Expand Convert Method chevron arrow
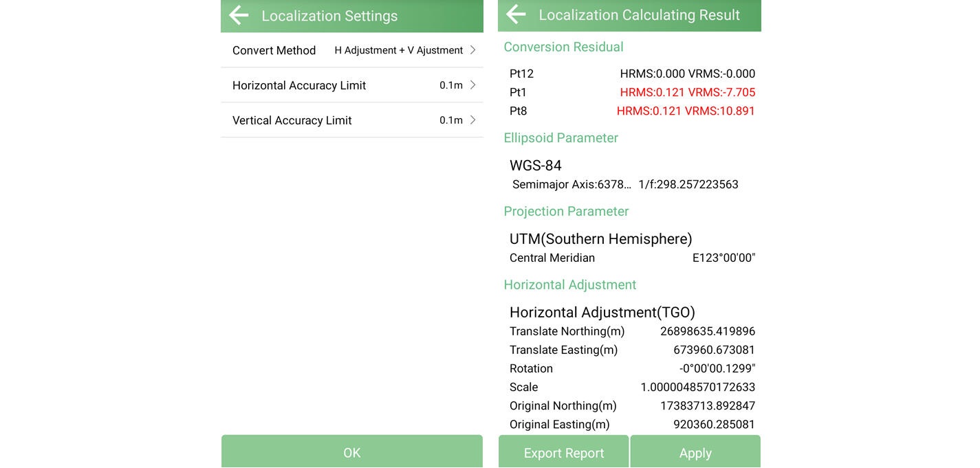This screenshot has width=980, height=468. tap(472, 50)
